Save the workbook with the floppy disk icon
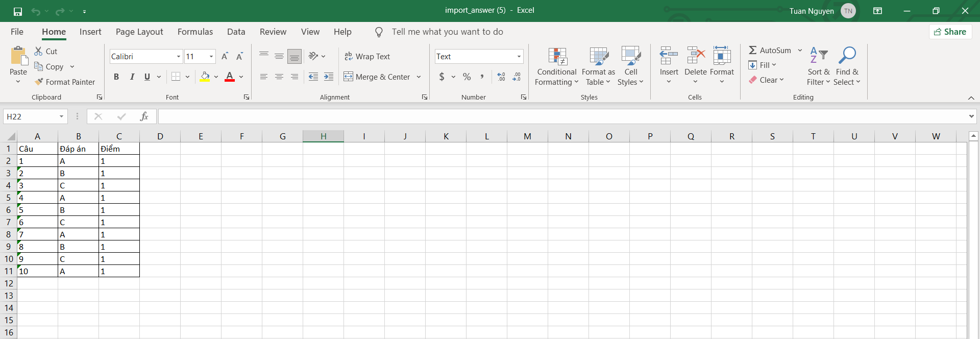The image size is (980, 339). (x=18, y=11)
